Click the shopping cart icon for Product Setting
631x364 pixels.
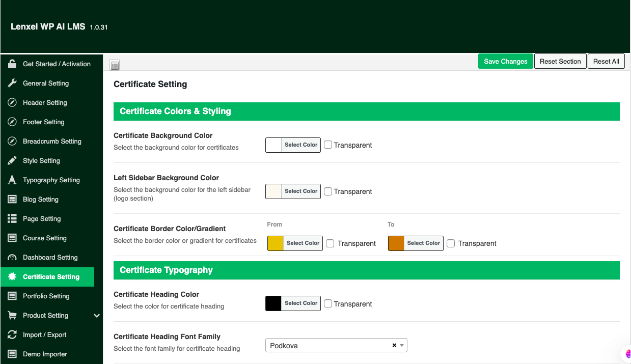(x=12, y=315)
